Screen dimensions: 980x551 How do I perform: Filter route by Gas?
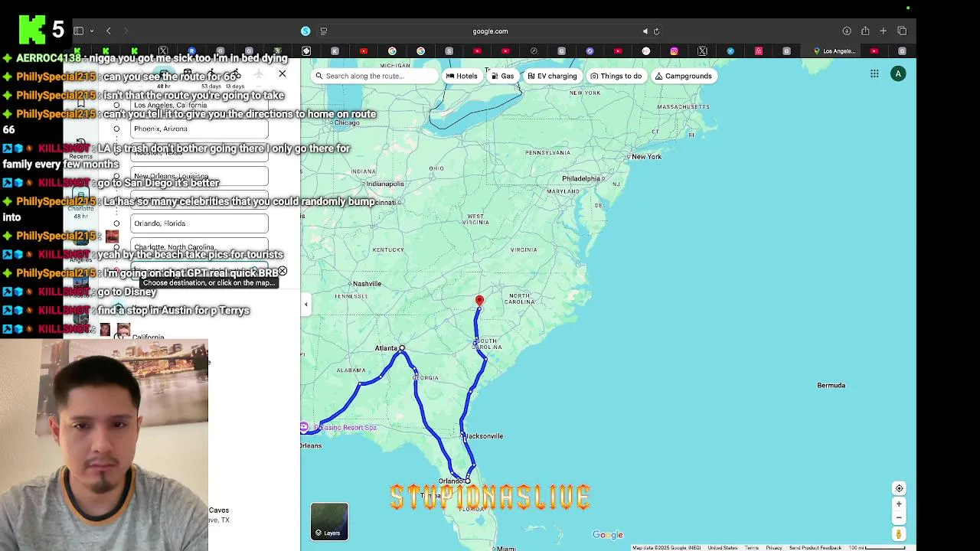(x=502, y=76)
